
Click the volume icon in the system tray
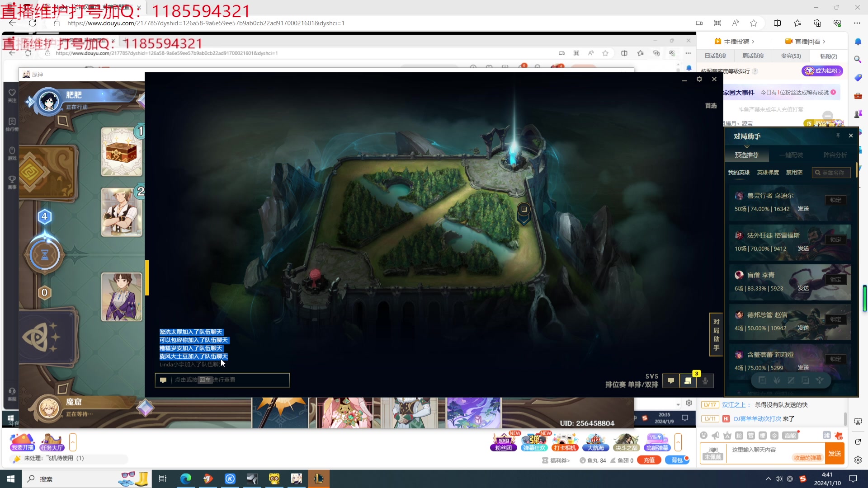tap(779, 479)
